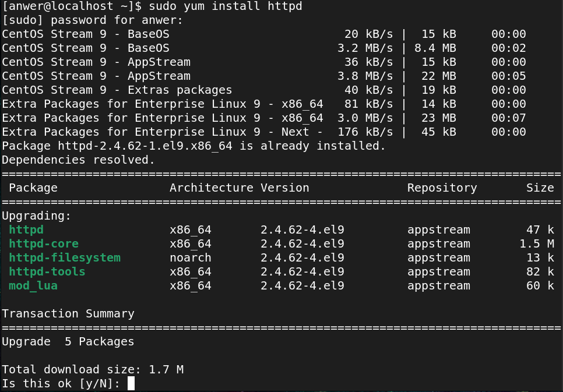Click the 'Upgrade 5 Packages' line
The width and height of the screenshot is (563, 392).
68,342
